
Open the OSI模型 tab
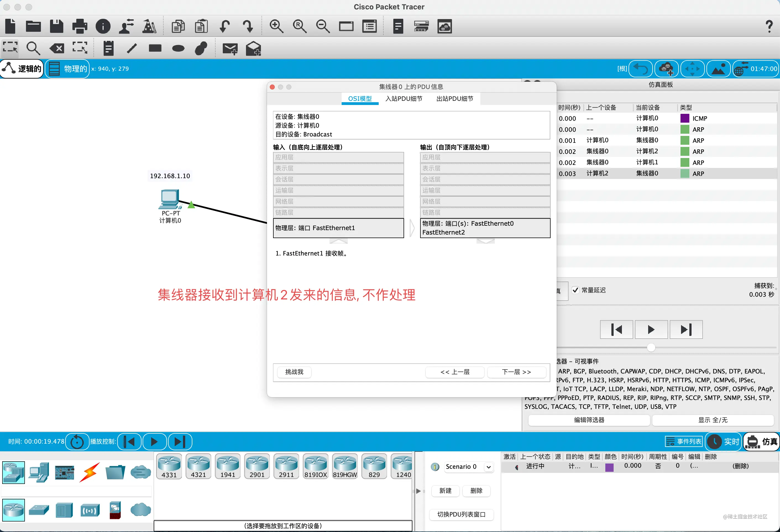point(360,99)
